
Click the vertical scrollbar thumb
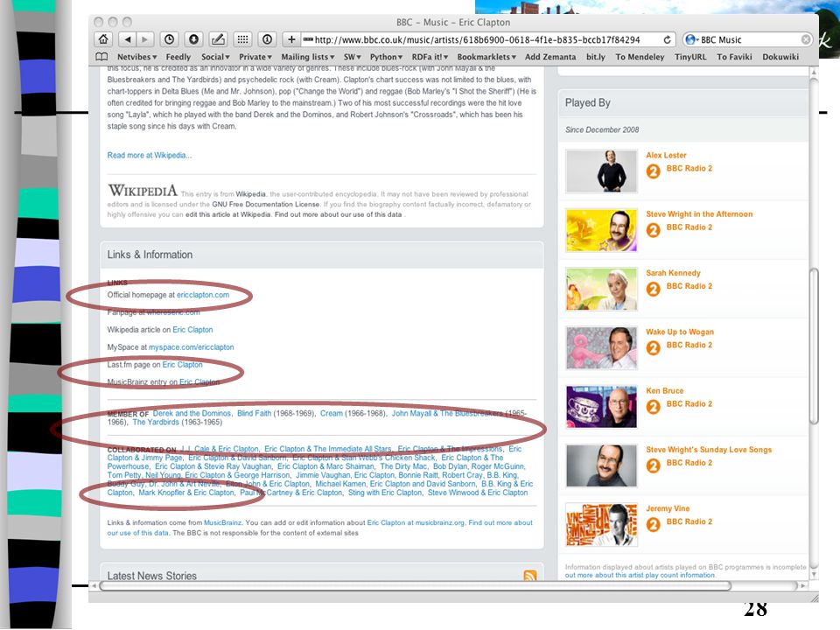[815, 346]
